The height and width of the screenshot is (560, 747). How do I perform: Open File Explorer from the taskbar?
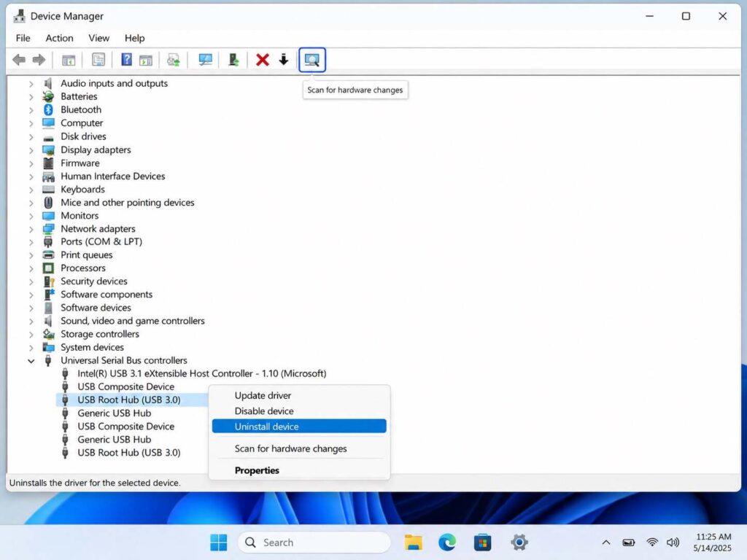(x=413, y=542)
